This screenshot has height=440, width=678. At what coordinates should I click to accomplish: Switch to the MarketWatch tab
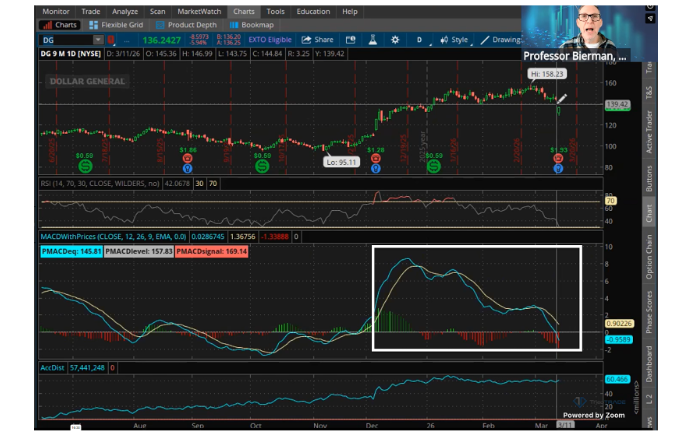[199, 12]
